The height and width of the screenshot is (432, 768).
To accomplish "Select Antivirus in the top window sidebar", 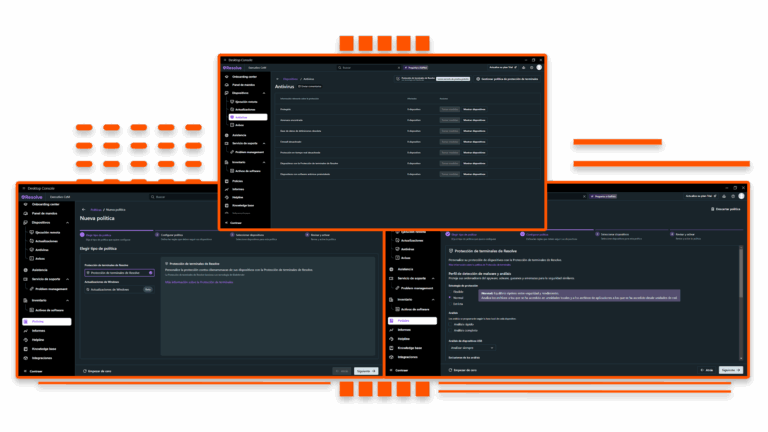I will click(x=241, y=116).
